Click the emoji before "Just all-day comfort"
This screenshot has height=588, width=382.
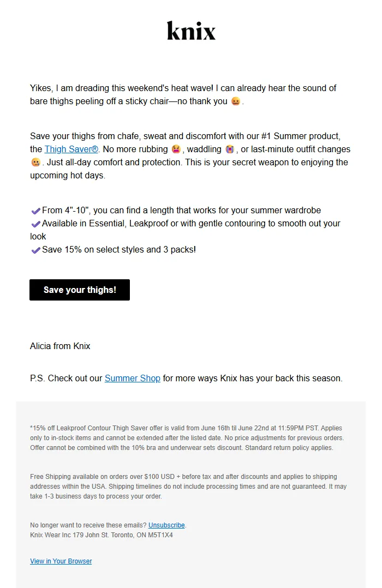click(35, 163)
